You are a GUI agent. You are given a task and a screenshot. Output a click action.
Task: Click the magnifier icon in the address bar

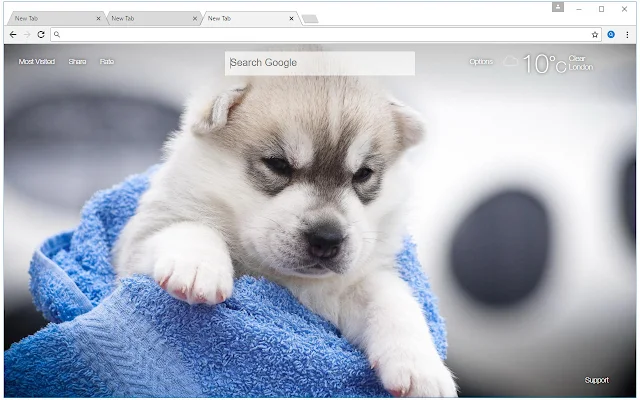[x=57, y=35]
